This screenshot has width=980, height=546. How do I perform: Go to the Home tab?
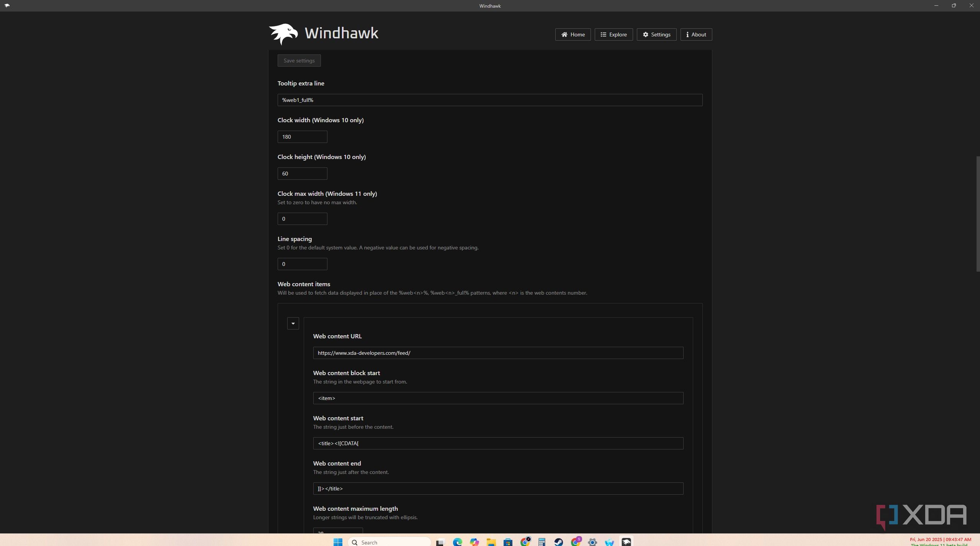573,34
